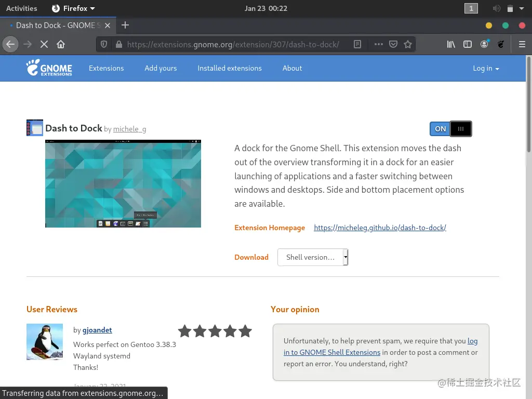The image size is (532, 399).
Task: Expand the Shell version dropdown
Action: click(x=313, y=257)
